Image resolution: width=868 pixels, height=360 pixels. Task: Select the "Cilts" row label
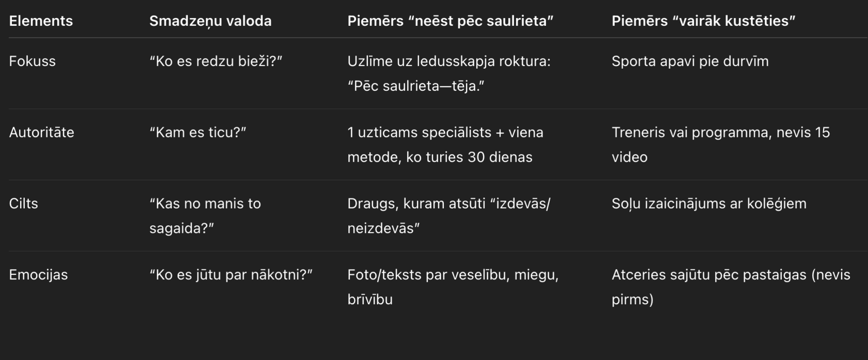pos(23,204)
